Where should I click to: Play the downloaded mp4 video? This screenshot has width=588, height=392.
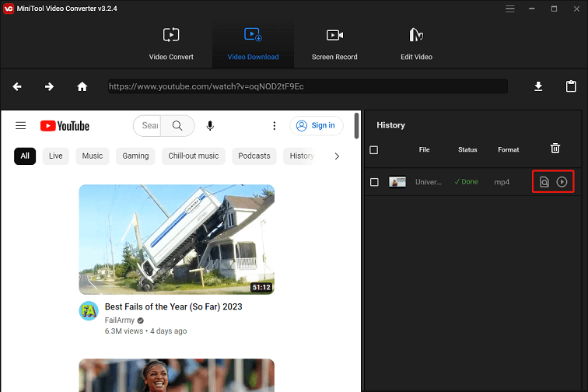pyautogui.click(x=562, y=182)
